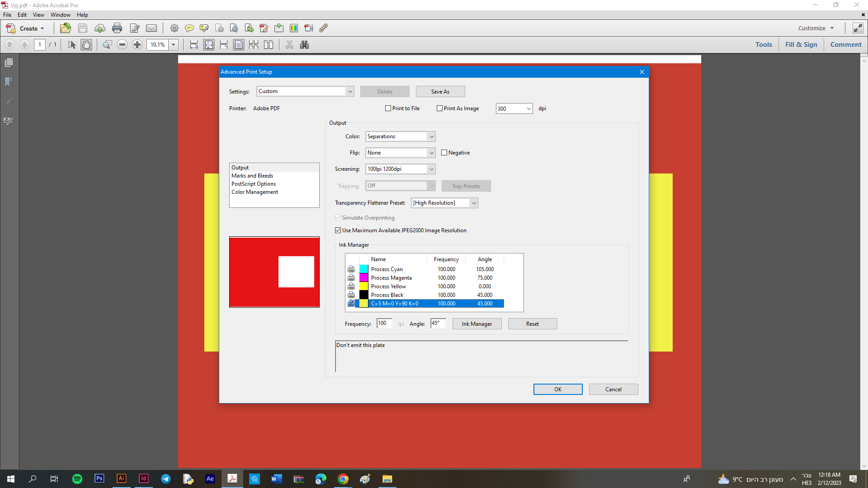The width and height of the screenshot is (868, 488).
Task: Uncheck Use Maximum Available JPEG2000 Image Resolution
Action: coord(338,230)
